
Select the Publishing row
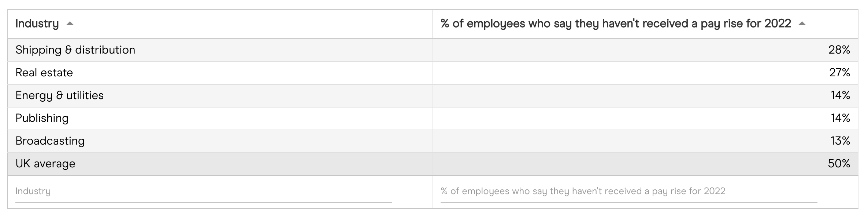42,118
